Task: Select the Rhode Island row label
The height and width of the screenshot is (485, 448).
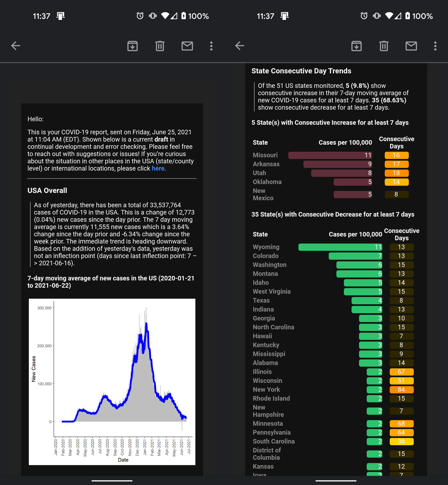Action: [x=271, y=398]
